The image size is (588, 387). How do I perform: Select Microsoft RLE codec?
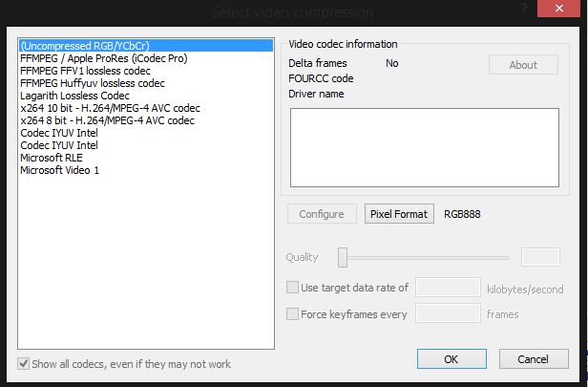(52, 158)
